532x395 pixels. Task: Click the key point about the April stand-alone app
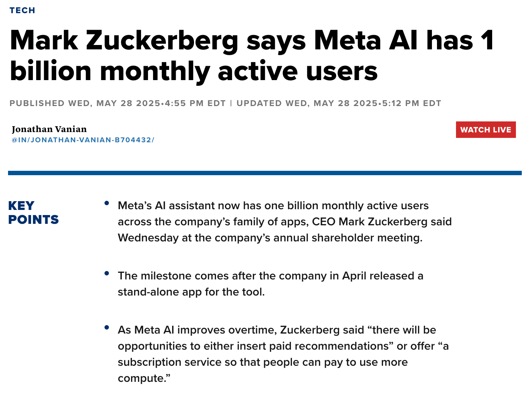(270, 276)
